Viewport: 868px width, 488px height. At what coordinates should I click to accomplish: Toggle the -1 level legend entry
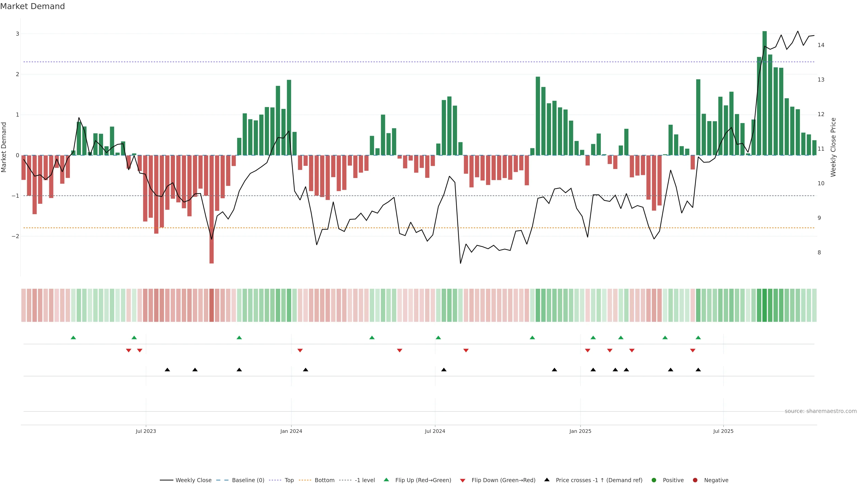point(365,480)
